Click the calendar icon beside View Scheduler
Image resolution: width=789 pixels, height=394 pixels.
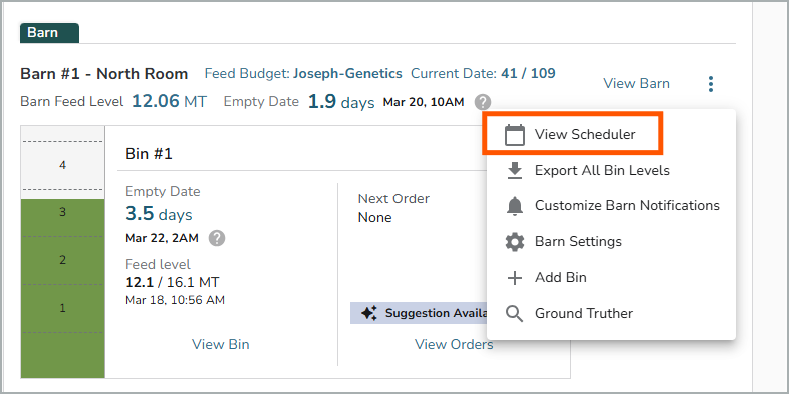coord(514,135)
